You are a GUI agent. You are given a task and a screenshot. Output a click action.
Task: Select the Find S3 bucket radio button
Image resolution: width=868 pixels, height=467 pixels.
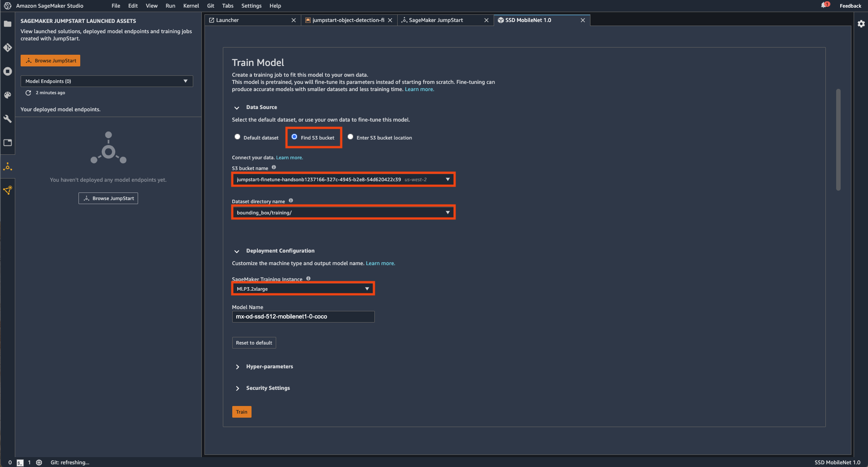coord(295,137)
